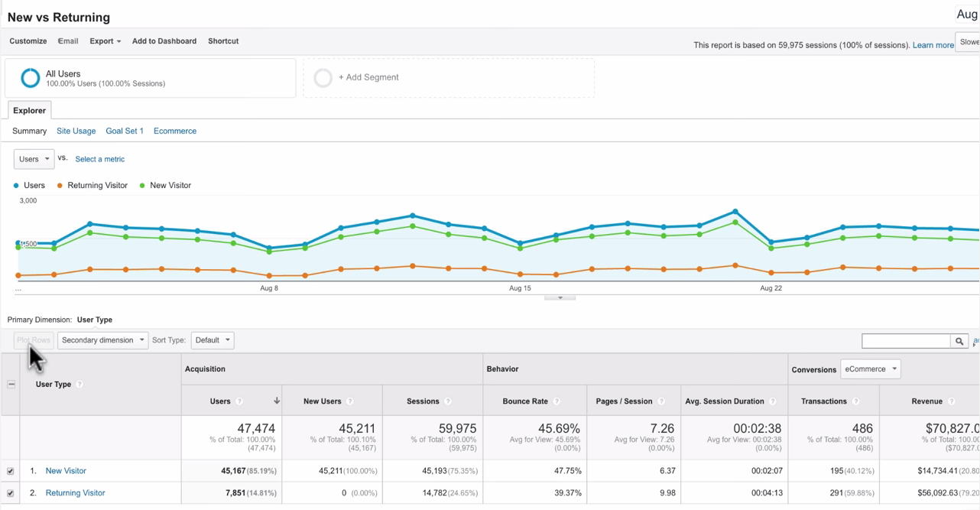The width and height of the screenshot is (980, 510).
Task: Open the Ecommerce tab
Action: click(175, 131)
